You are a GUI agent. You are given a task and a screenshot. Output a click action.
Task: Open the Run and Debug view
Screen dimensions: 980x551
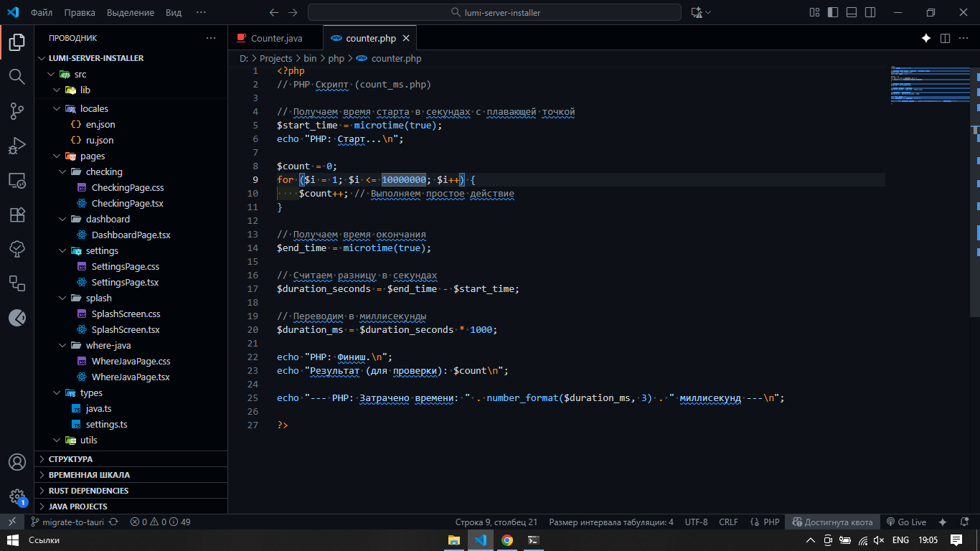tap(17, 146)
